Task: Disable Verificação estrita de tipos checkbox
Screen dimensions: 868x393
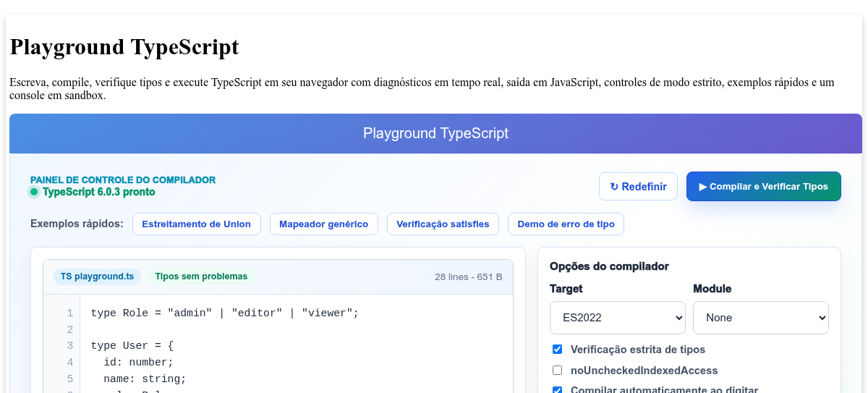Action: [557, 350]
